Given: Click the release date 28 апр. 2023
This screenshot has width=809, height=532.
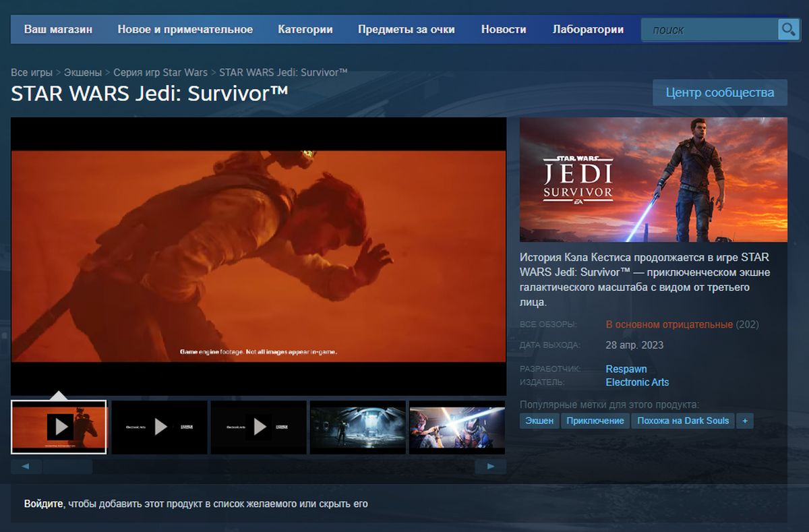Looking at the screenshot, I should tap(634, 345).
